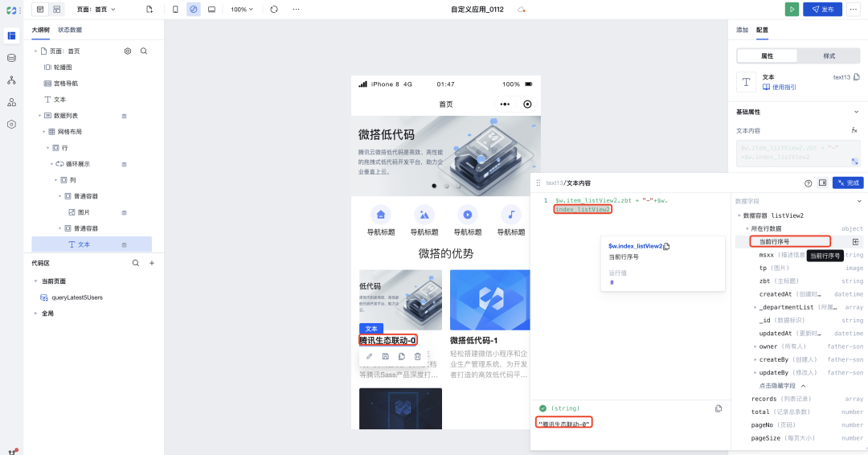Switch to the 大纲树 tab
Screen dimensions: 868x455
[40, 30]
